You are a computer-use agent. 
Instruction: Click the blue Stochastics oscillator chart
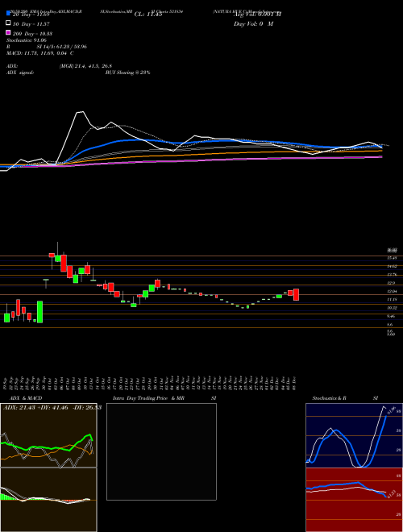point(354,435)
